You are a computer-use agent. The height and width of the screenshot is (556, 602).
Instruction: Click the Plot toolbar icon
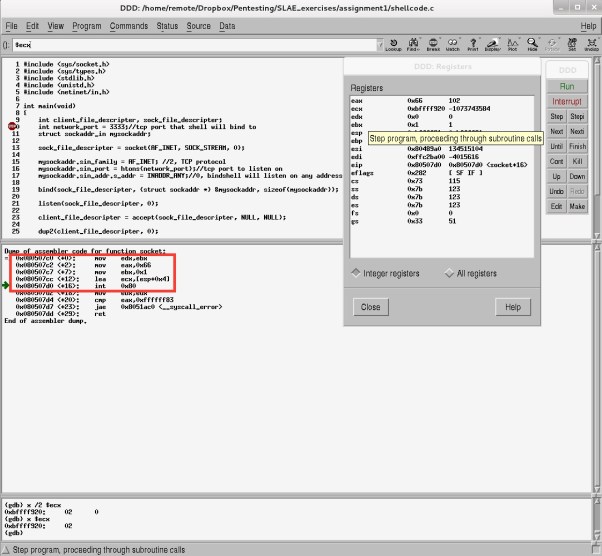512,44
